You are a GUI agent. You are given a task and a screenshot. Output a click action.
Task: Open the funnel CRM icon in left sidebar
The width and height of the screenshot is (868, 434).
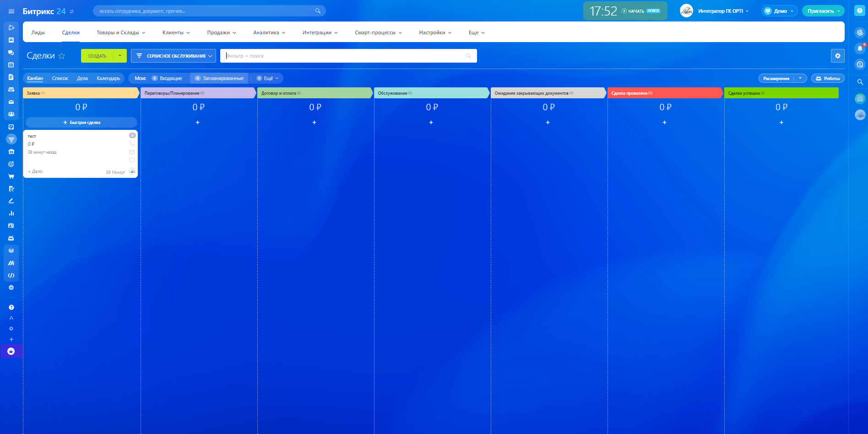pos(11,139)
